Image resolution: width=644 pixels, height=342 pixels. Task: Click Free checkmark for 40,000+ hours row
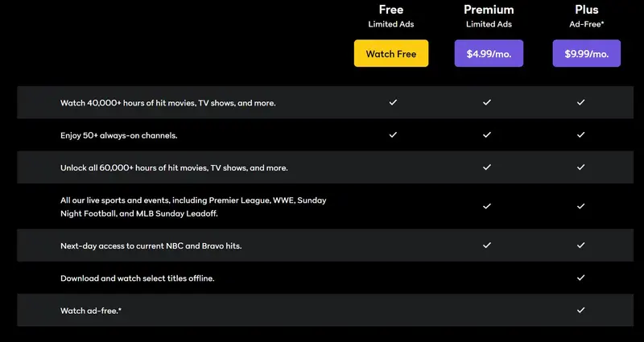393,103
